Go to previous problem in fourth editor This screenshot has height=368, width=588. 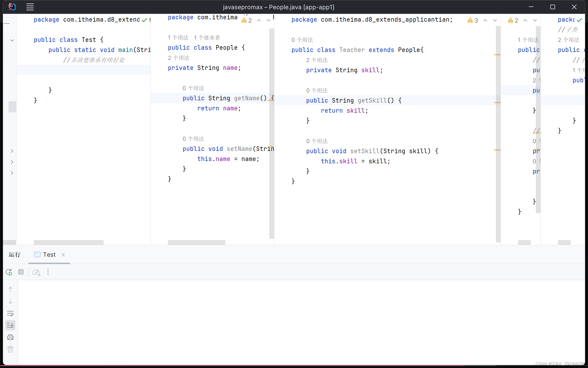point(525,20)
